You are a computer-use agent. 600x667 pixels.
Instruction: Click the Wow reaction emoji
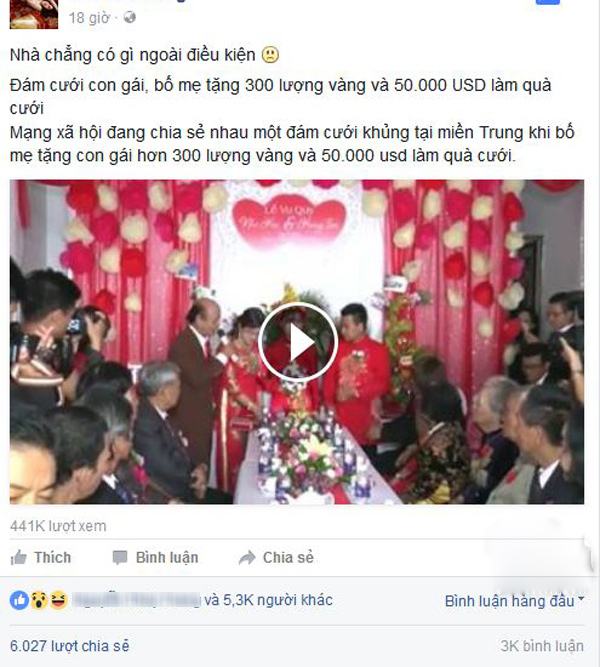[x=39, y=600]
